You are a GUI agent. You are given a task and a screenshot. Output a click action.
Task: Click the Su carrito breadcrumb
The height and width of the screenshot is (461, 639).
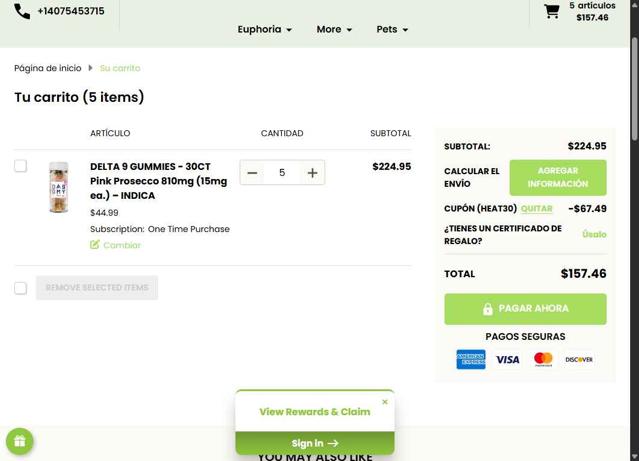click(x=120, y=68)
